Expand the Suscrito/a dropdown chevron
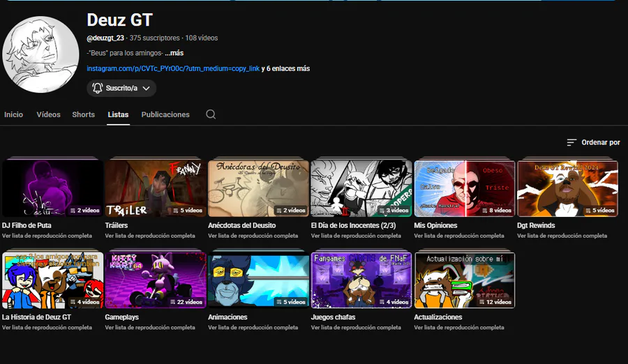628x364 pixels. (147, 88)
